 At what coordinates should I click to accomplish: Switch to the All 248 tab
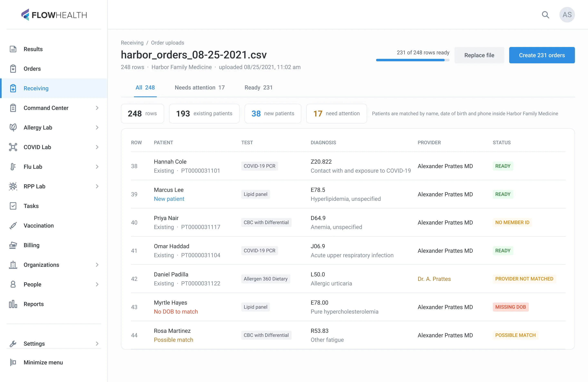[145, 87]
